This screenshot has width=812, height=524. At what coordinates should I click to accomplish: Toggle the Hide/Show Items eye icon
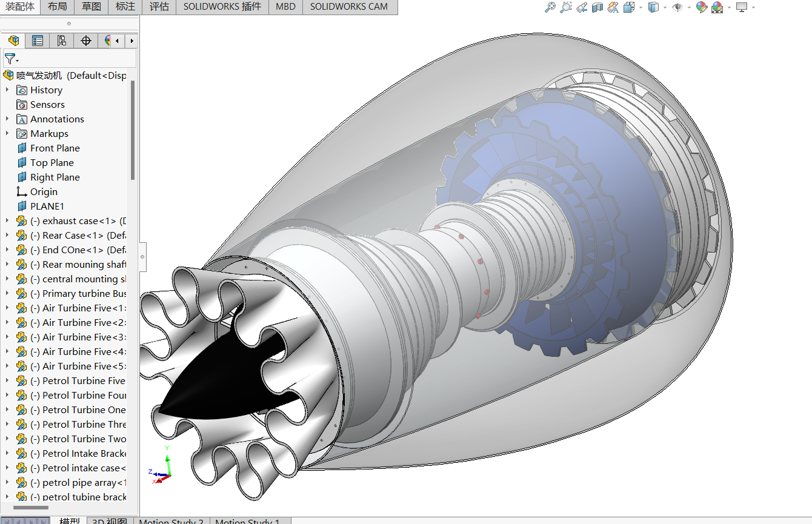click(x=677, y=7)
